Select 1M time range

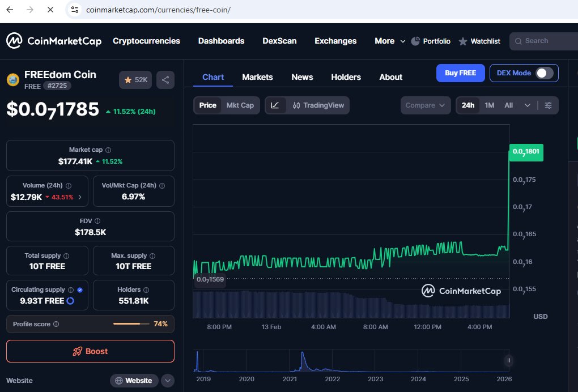(489, 105)
